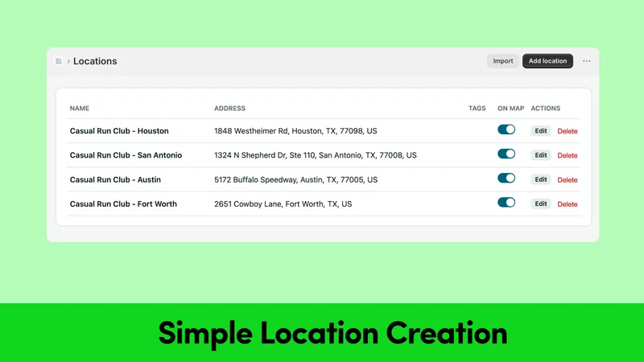Toggle On Map for Fort Worth location
The image size is (644, 362).
[506, 203]
